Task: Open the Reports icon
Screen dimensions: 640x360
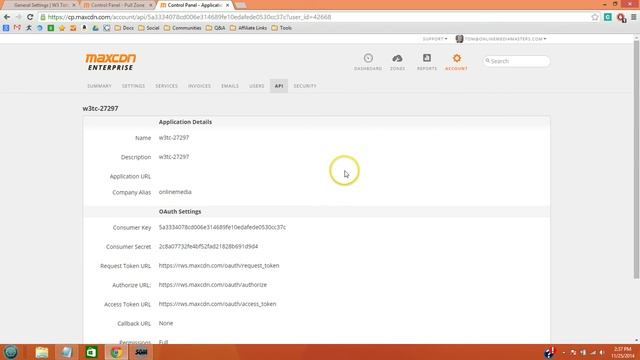Action: pyautogui.click(x=427, y=62)
